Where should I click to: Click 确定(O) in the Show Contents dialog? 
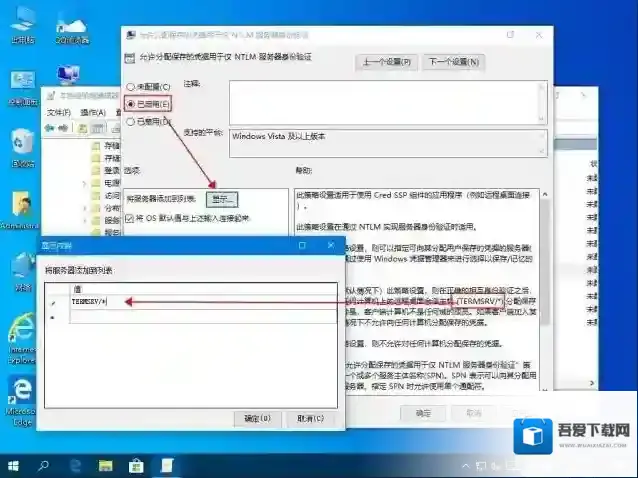pyautogui.click(x=257, y=419)
